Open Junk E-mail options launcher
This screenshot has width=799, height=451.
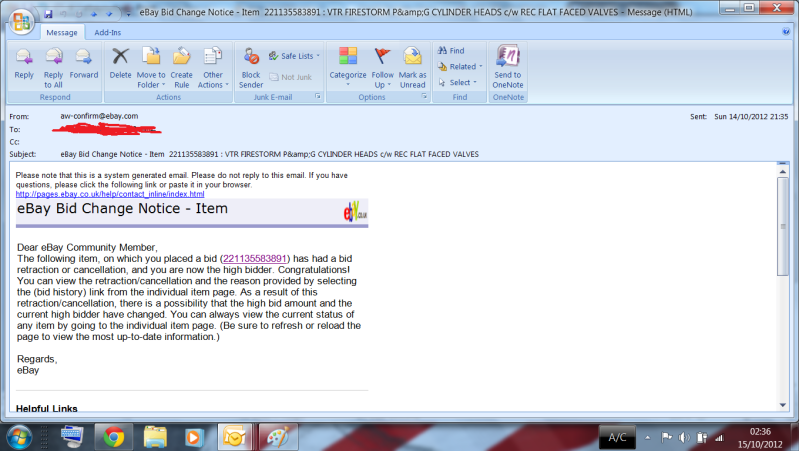317,96
